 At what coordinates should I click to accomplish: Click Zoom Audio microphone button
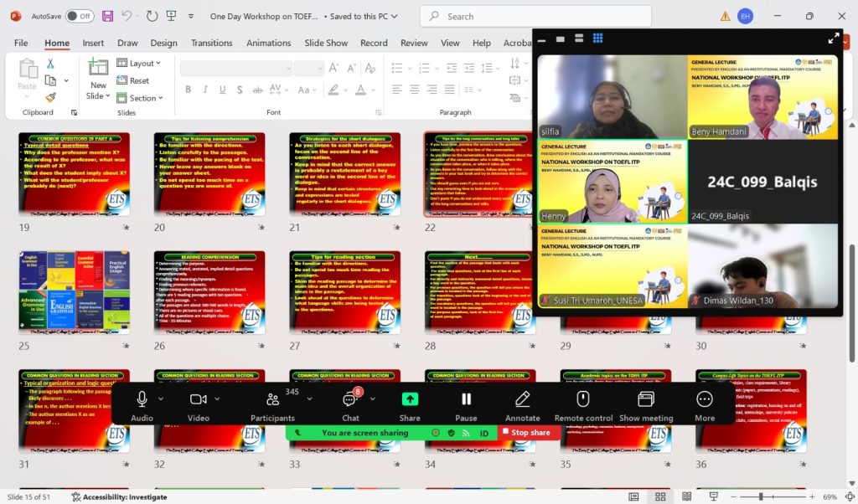tap(142, 405)
